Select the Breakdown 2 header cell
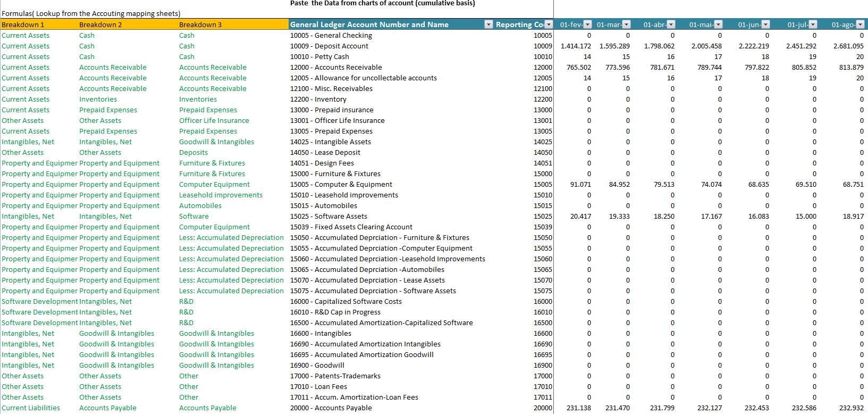 tap(128, 24)
